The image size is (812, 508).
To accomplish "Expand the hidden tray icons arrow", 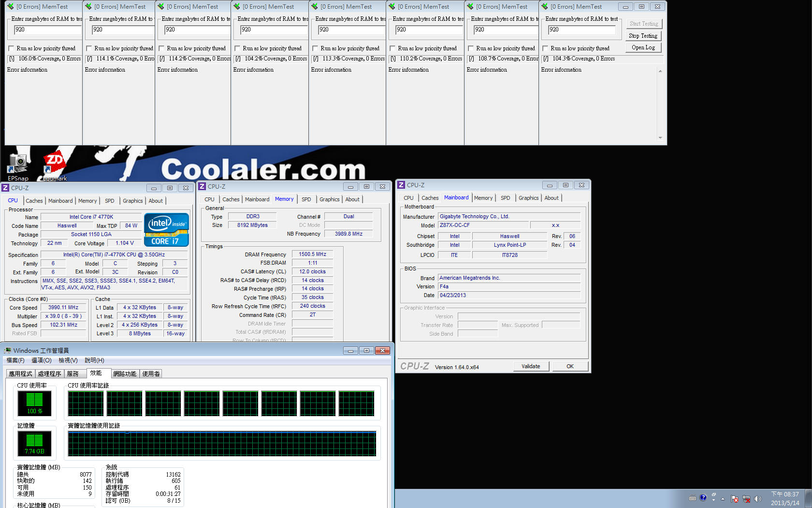I will pos(723,499).
